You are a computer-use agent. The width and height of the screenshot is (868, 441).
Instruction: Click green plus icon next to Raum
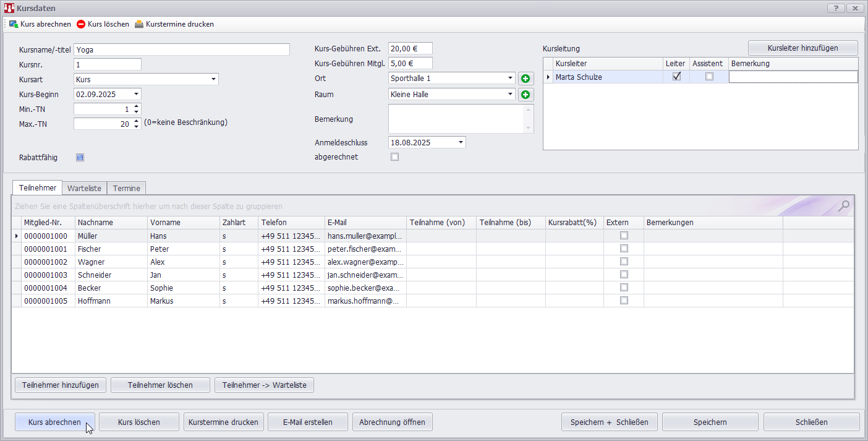pos(525,95)
